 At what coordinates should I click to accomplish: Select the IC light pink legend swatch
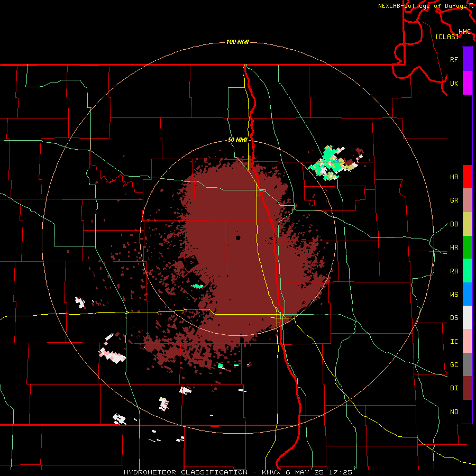467,341
